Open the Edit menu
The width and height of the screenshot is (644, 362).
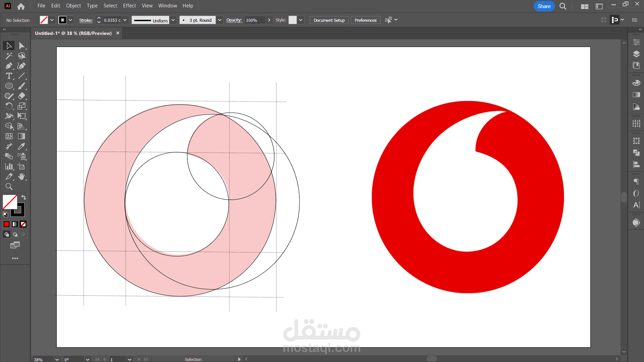click(x=56, y=6)
